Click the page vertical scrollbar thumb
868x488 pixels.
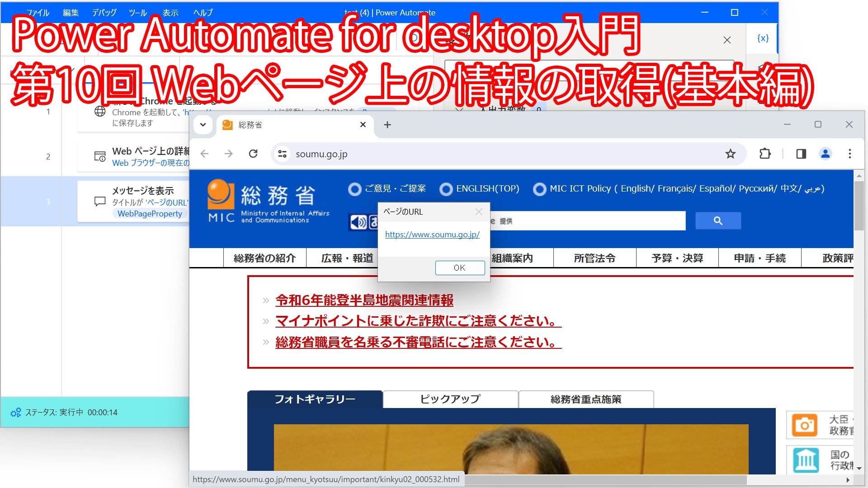coord(859,206)
